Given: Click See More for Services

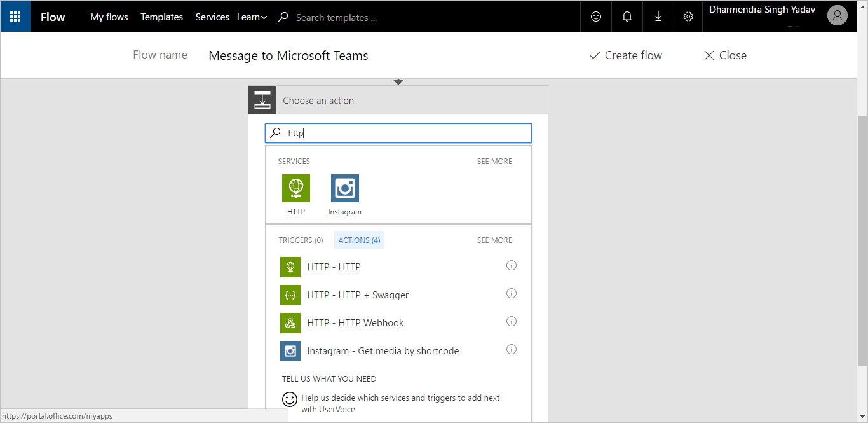Looking at the screenshot, I should click(x=494, y=162).
